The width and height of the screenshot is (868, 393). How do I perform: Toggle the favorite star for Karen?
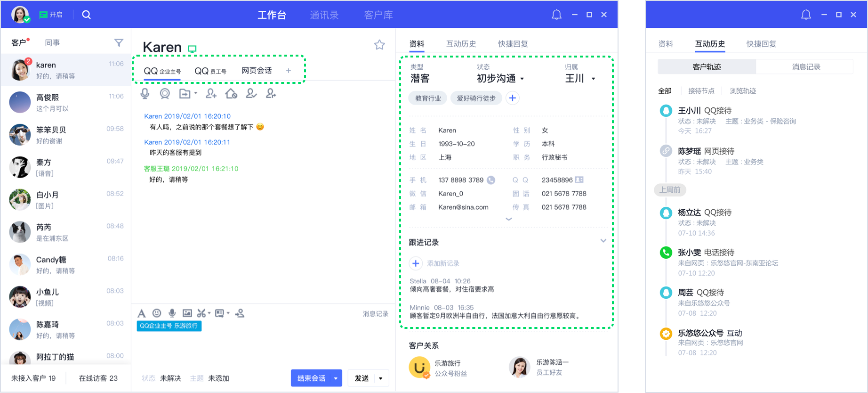point(379,45)
